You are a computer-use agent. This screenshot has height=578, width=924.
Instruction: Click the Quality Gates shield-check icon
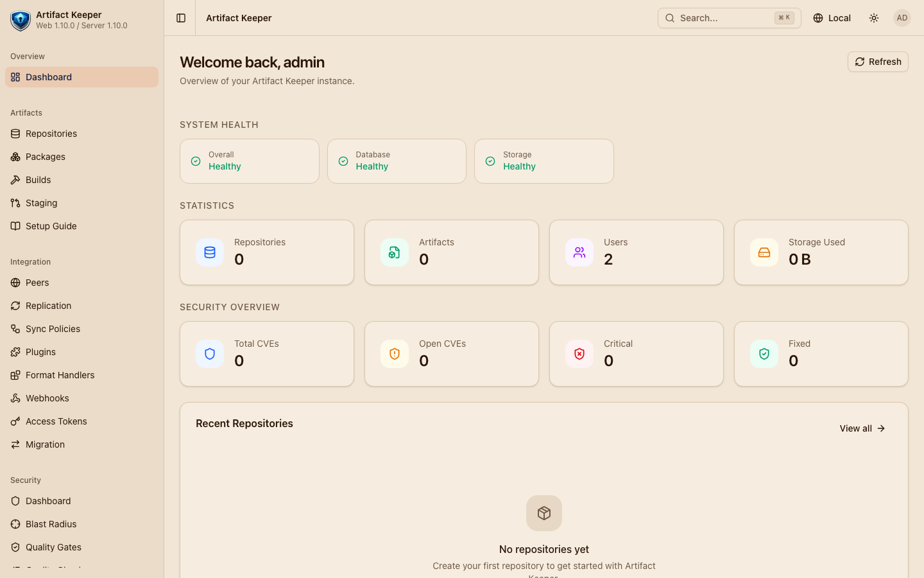15,547
